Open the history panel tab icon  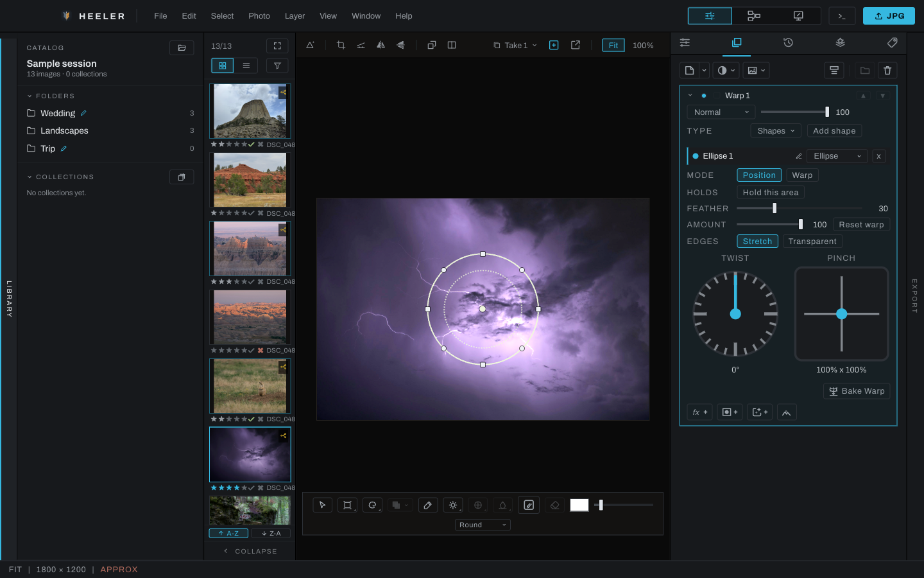tap(788, 42)
